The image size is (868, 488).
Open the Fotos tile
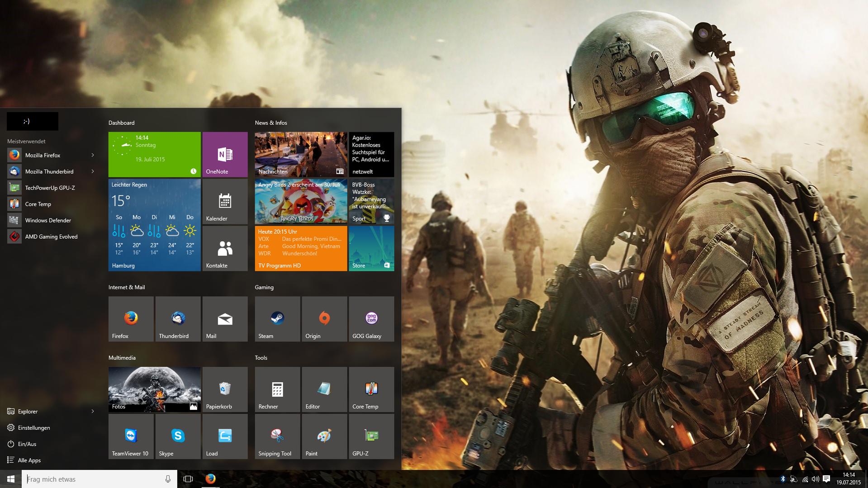[154, 389]
